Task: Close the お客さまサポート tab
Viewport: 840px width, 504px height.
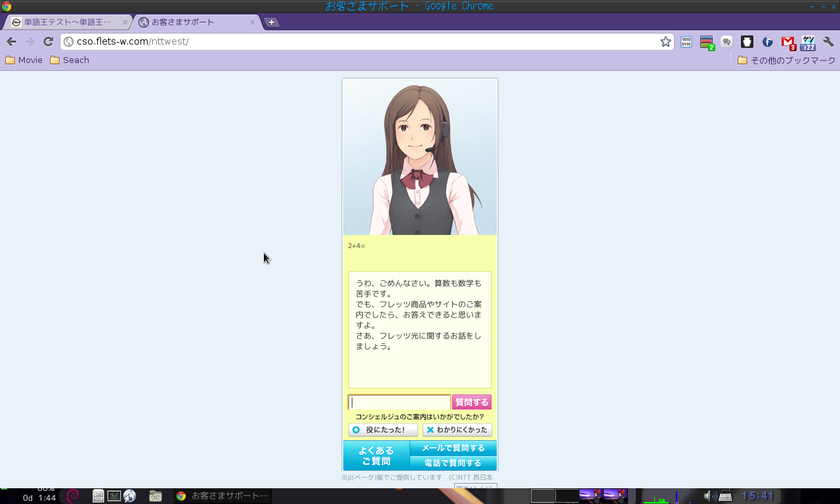Action: (253, 22)
